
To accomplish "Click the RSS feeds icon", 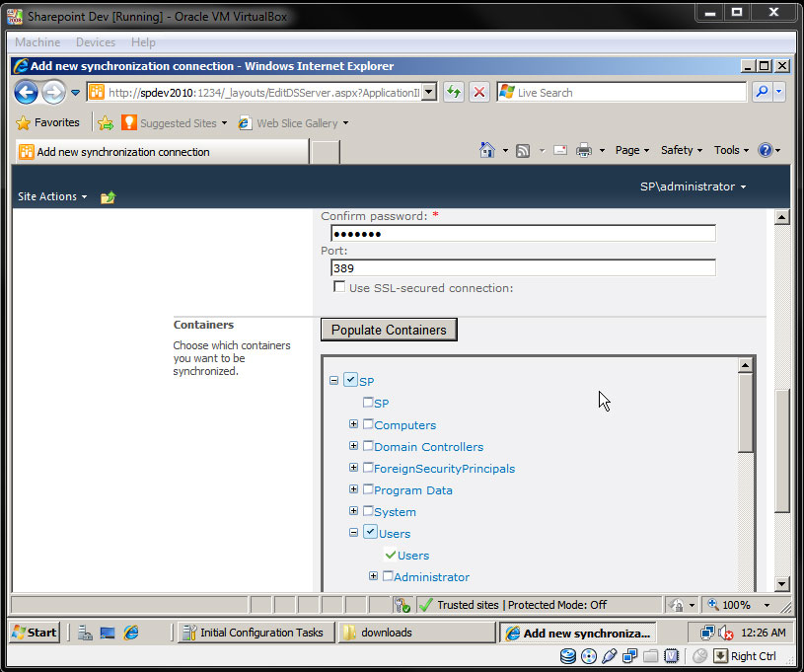I will 523,151.
